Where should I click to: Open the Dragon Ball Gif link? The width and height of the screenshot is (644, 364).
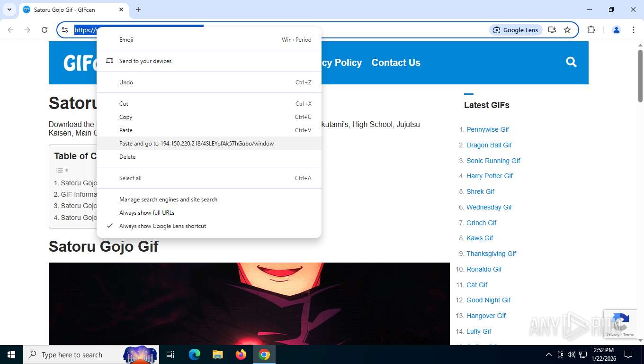click(x=489, y=145)
